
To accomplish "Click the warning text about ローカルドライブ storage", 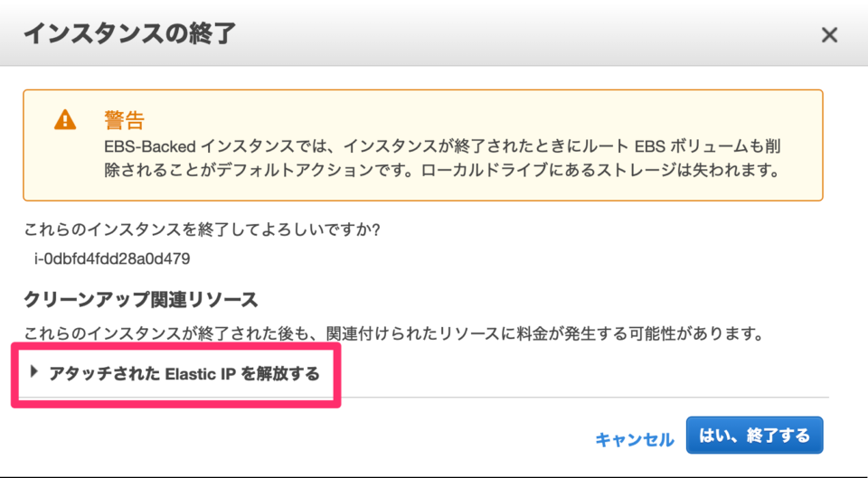I will point(600,171).
